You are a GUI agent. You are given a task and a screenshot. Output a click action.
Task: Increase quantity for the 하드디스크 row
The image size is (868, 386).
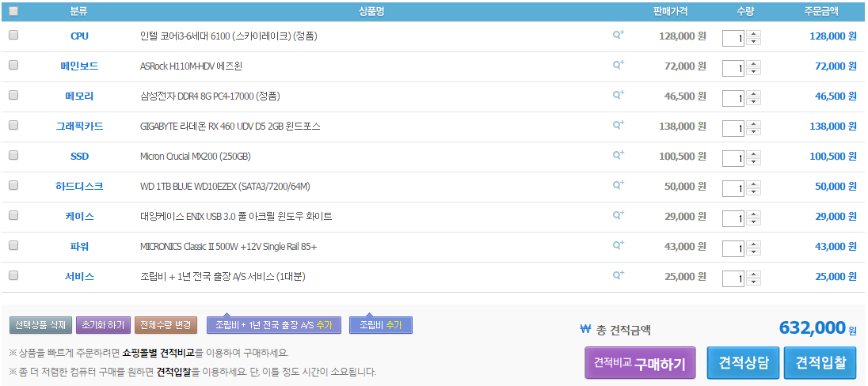(x=753, y=184)
